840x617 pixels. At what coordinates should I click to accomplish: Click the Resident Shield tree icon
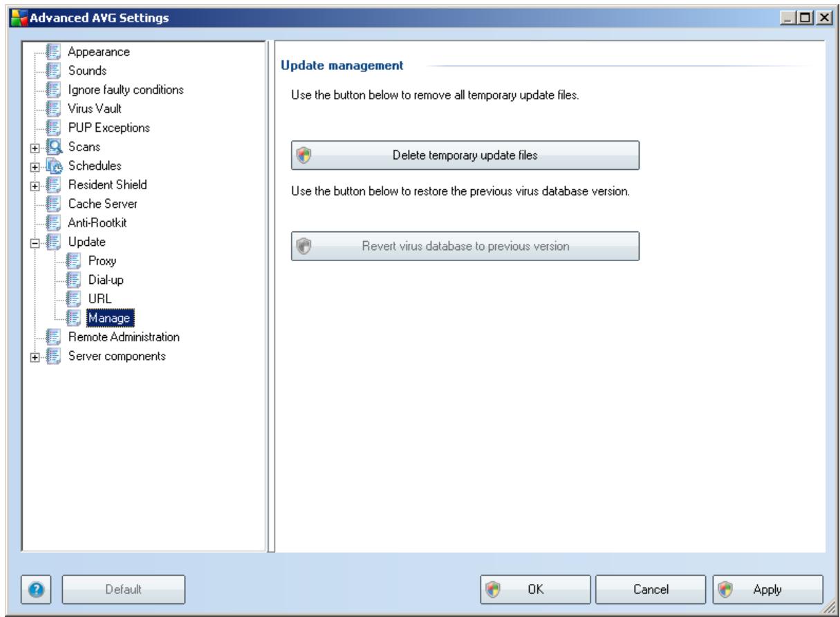53,185
